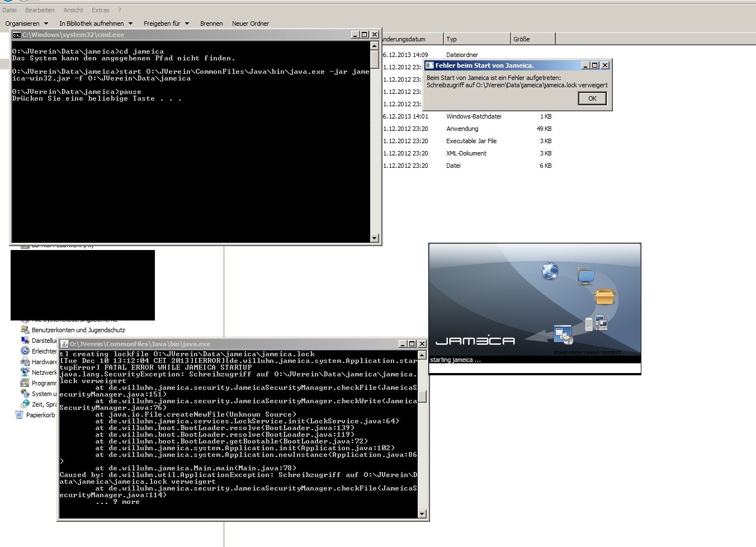Open the ? help menu

(120, 10)
